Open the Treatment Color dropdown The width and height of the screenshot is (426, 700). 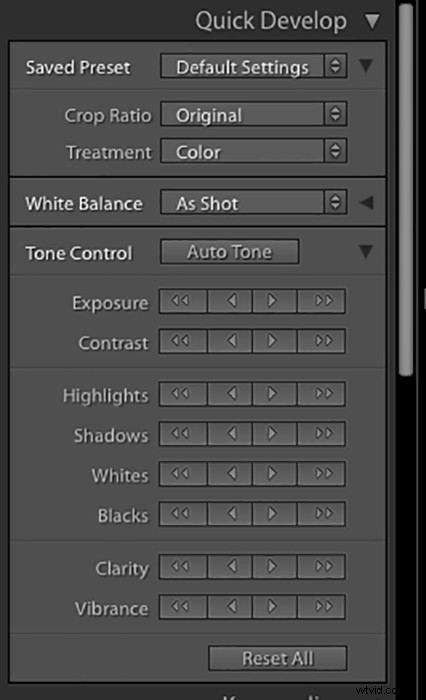click(x=254, y=151)
